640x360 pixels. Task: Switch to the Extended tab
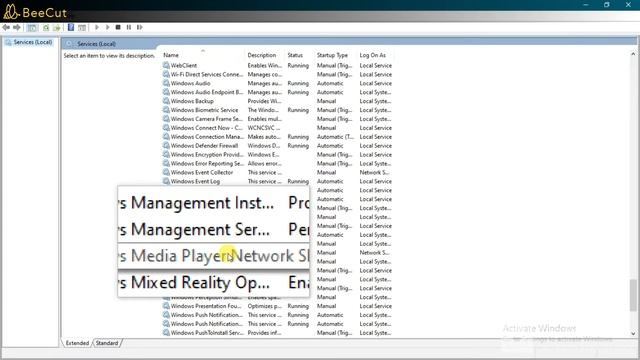(77, 343)
